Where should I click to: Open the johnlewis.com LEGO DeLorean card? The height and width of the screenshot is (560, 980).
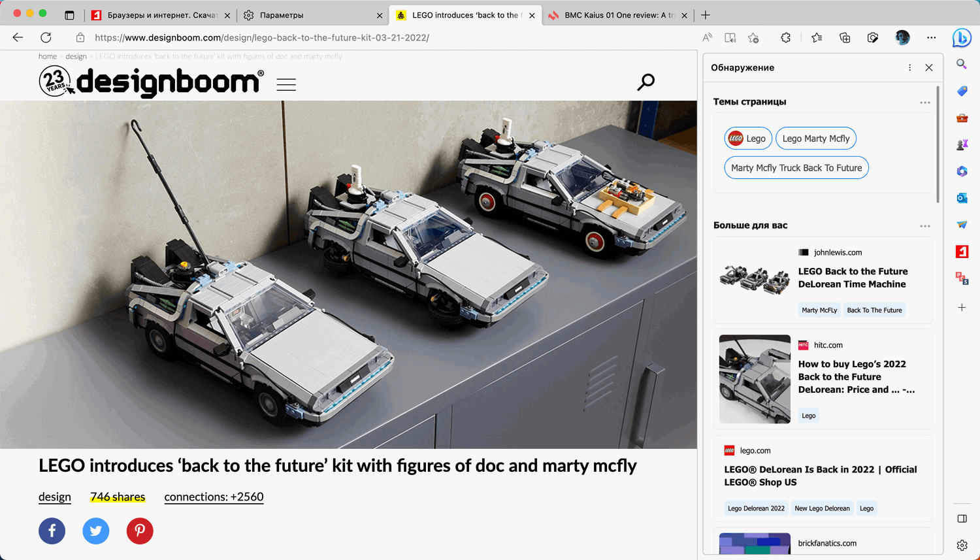pos(823,280)
